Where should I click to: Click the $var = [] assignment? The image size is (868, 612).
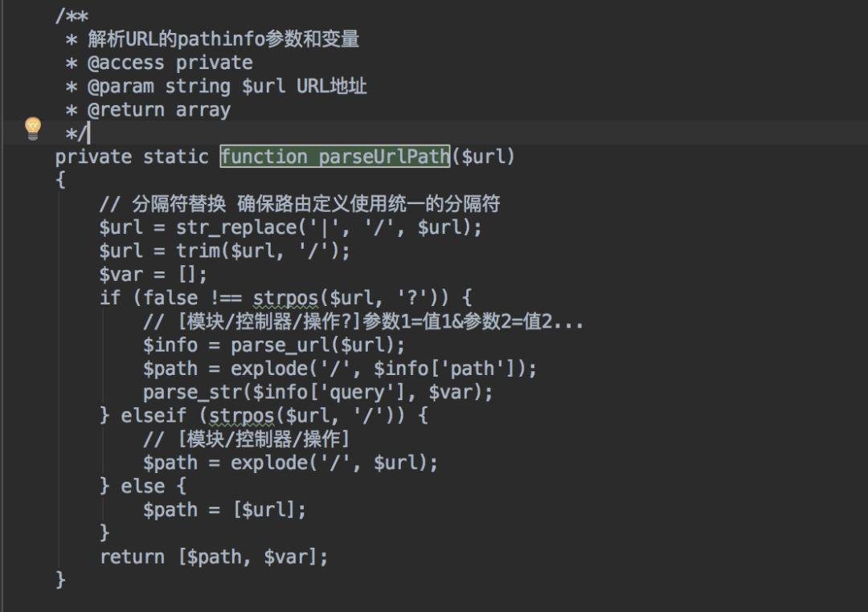coord(154,275)
